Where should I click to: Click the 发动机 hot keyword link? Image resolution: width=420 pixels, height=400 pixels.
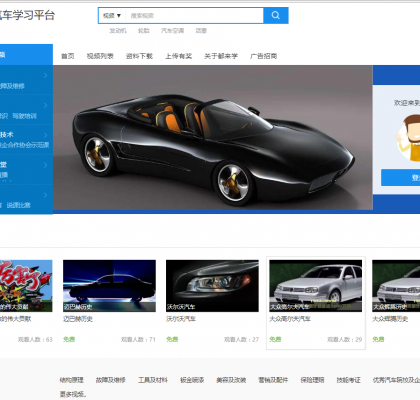[118, 31]
